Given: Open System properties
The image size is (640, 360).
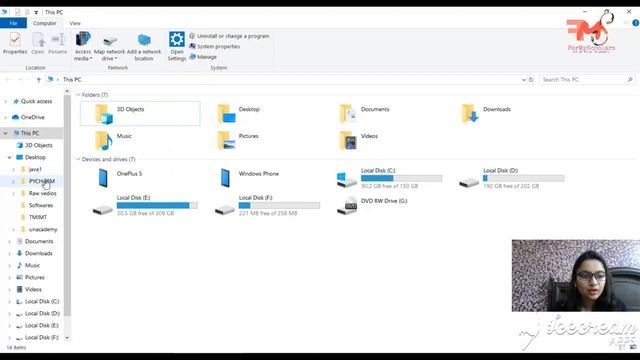Looking at the screenshot, I should [x=214, y=47].
